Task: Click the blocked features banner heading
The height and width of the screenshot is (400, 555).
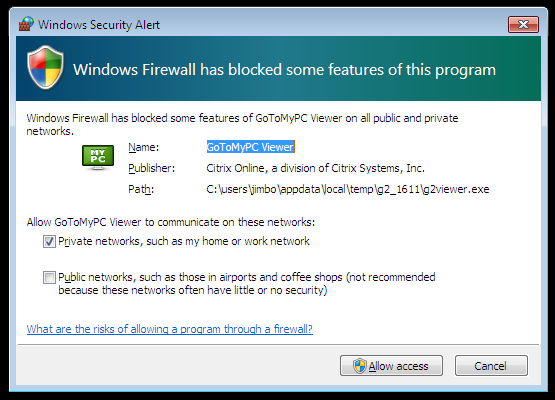Action: point(284,70)
